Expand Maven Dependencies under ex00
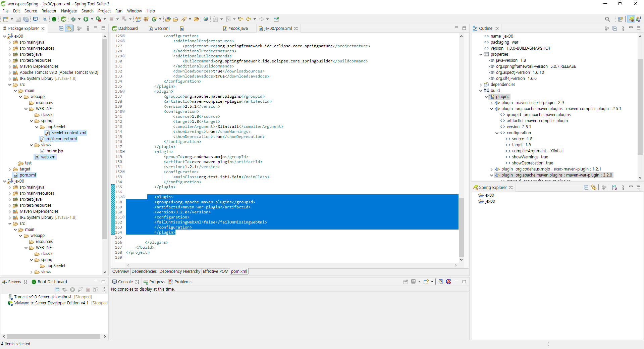644x349 pixels. [10, 66]
